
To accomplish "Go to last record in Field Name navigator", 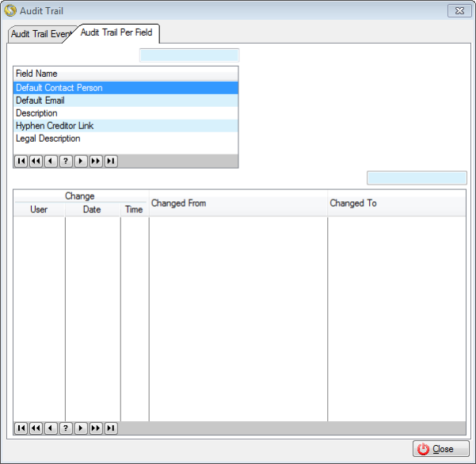I will (111, 162).
